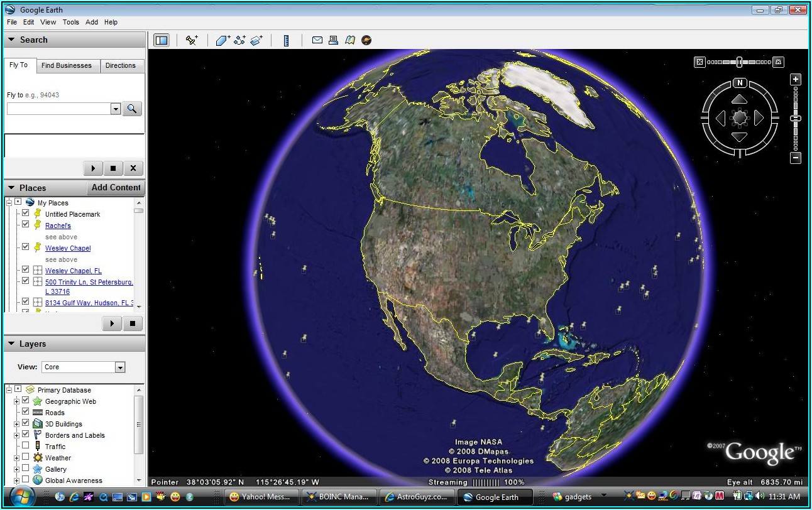Open the Ruler measurement tool
812x510 pixels.
(286, 40)
